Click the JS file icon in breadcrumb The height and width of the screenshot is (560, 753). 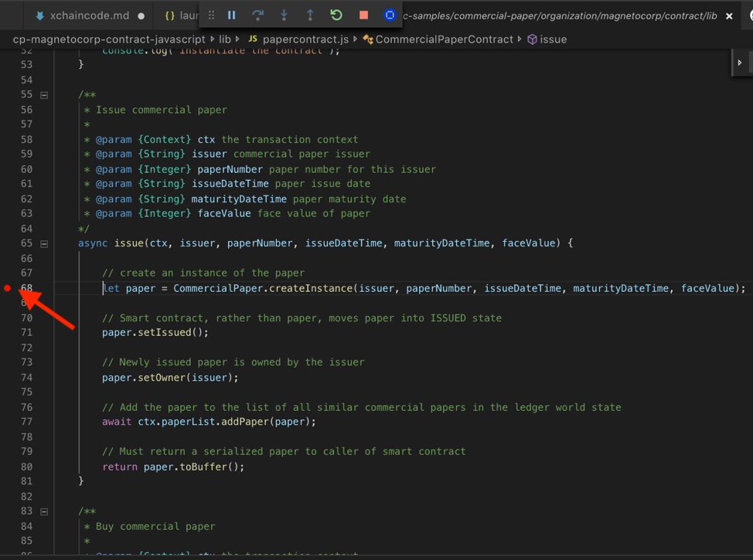(x=253, y=39)
